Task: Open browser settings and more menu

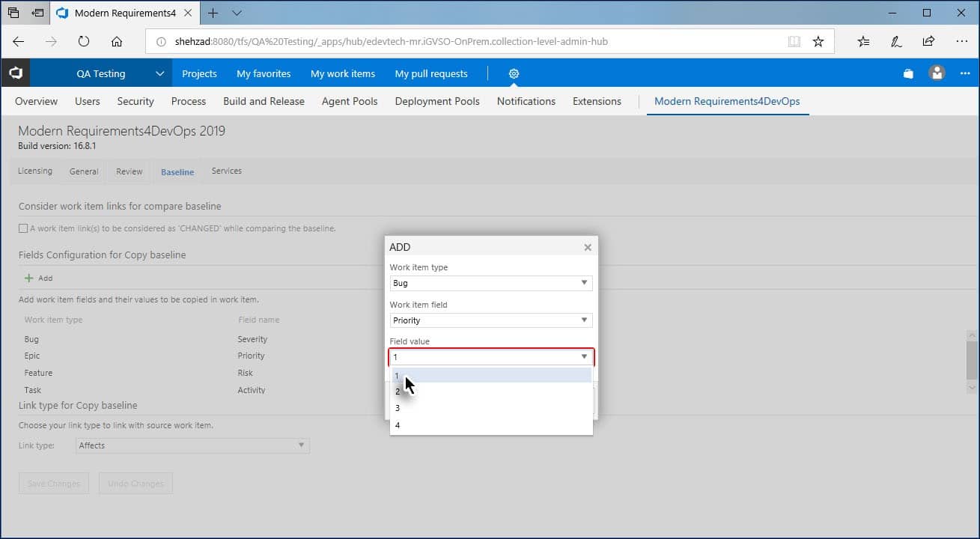Action: 962,42
